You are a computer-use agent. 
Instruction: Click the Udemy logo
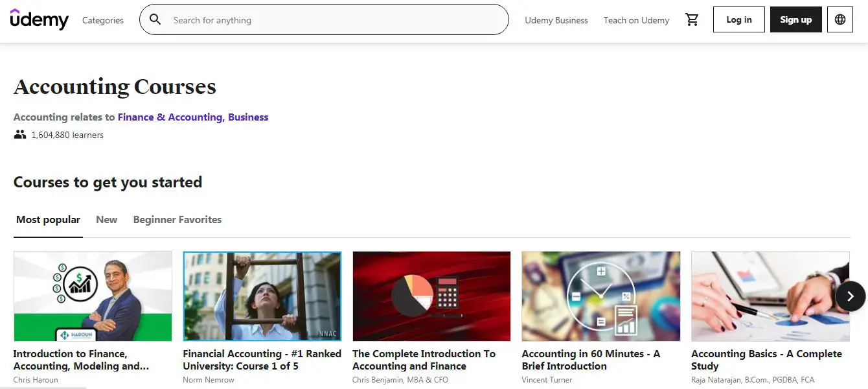click(x=39, y=20)
